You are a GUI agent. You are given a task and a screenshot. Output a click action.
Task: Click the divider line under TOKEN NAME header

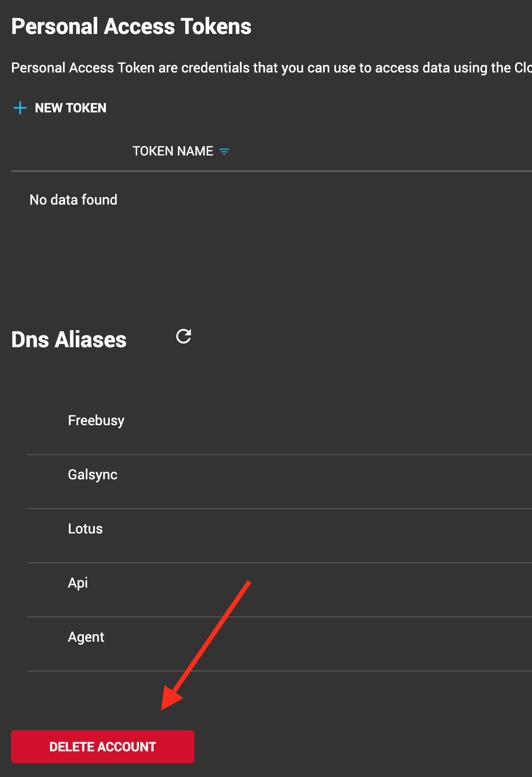(271, 171)
